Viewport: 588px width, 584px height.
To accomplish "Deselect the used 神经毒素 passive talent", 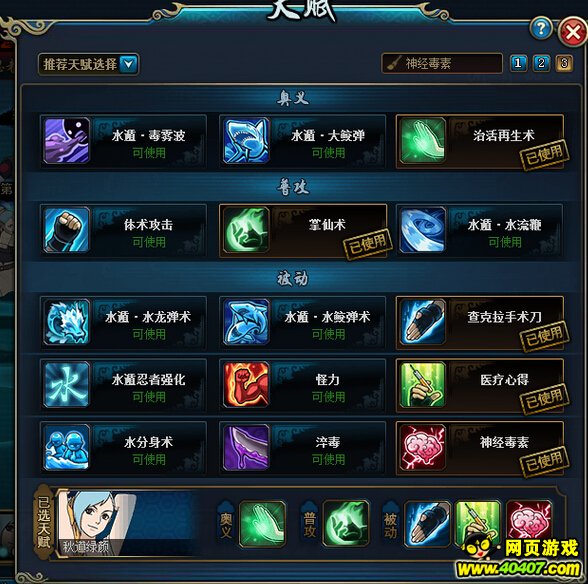I will [480, 448].
